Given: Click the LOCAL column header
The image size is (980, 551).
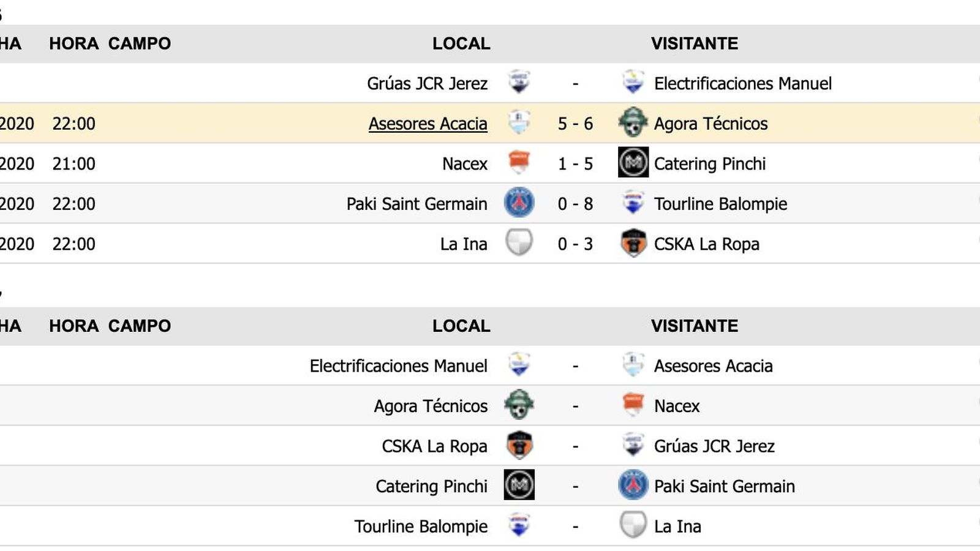Looking at the screenshot, I should 461,43.
